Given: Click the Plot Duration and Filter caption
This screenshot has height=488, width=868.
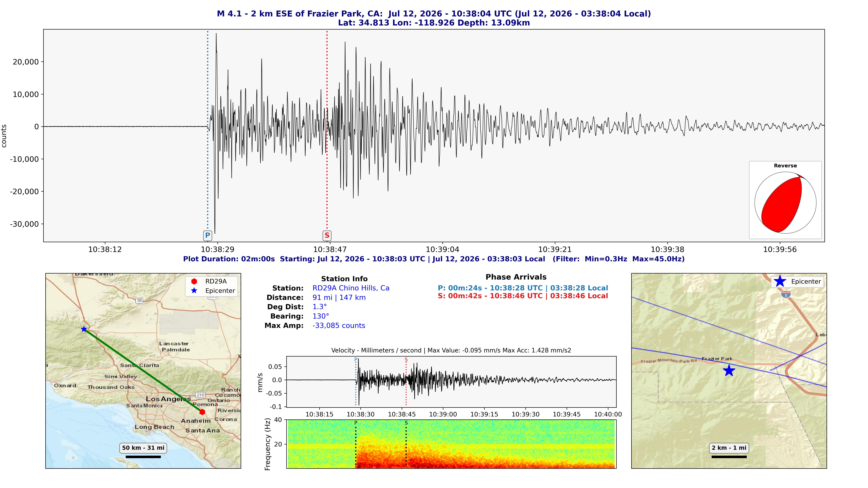Looking at the screenshot, I should (434, 259).
